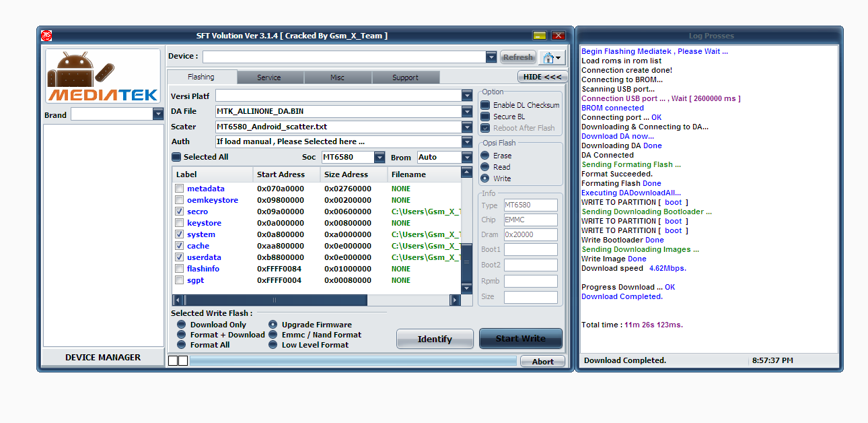Select the Write radio option
Image resolution: width=868 pixels, height=423 pixels.
click(x=485, y=178)
